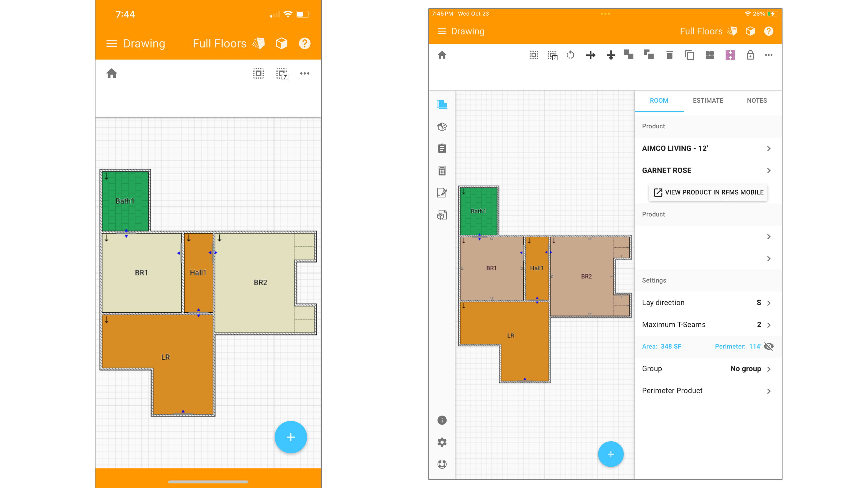Toggle the drawing layer panel icon
The width and height of the screenshot is (868, 488).
tap(442, 104)
